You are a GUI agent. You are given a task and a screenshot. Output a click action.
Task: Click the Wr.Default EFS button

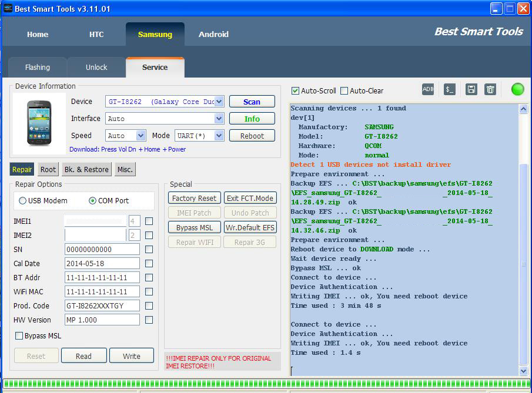tap(250, 227)
